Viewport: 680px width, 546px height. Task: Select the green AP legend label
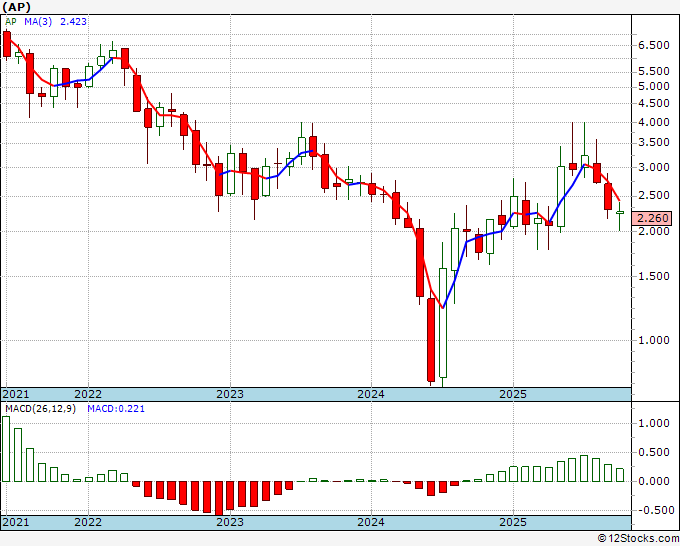click(x=11, y=22)
